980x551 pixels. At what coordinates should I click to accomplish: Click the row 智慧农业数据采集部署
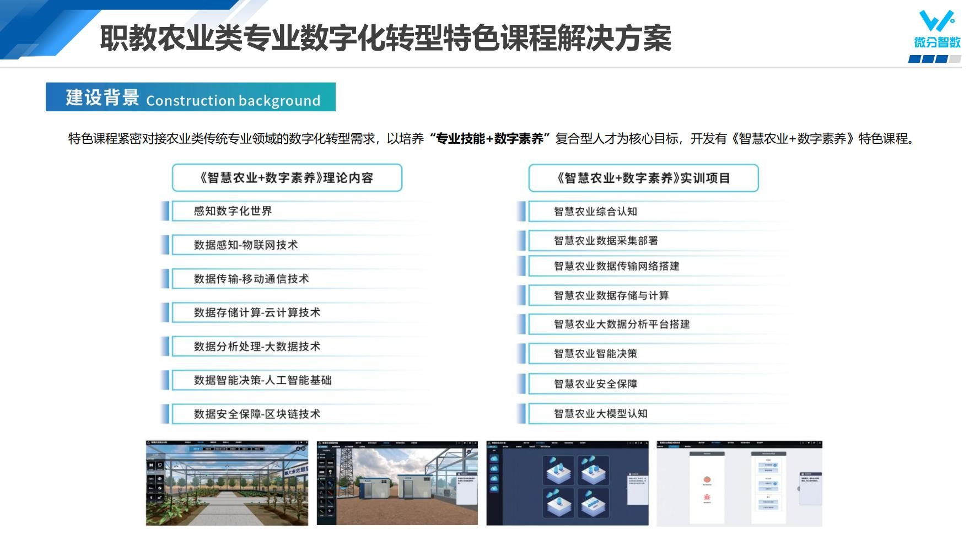[x=653, y=241]
